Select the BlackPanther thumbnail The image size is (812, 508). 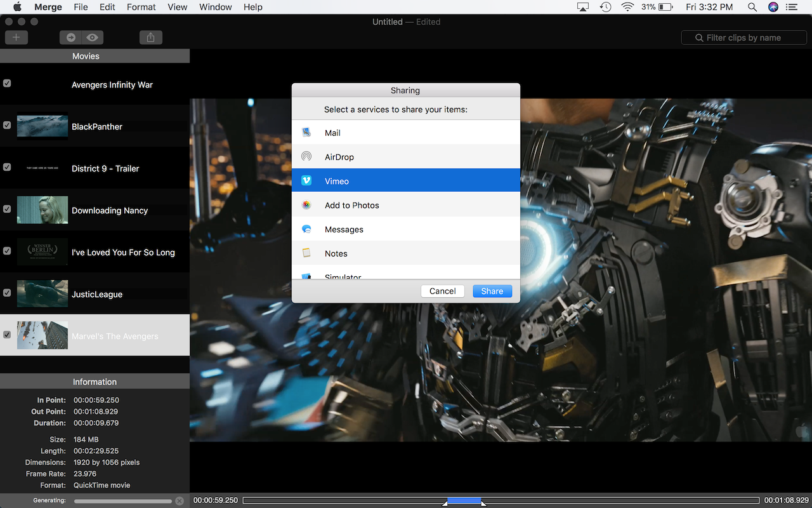[x=43, y=126]
